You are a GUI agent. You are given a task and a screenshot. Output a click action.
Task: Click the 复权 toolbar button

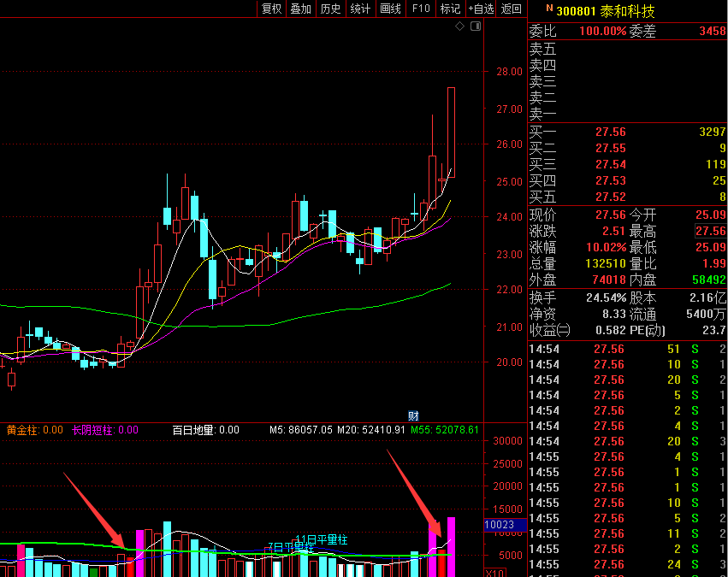[x=271, y=9]
